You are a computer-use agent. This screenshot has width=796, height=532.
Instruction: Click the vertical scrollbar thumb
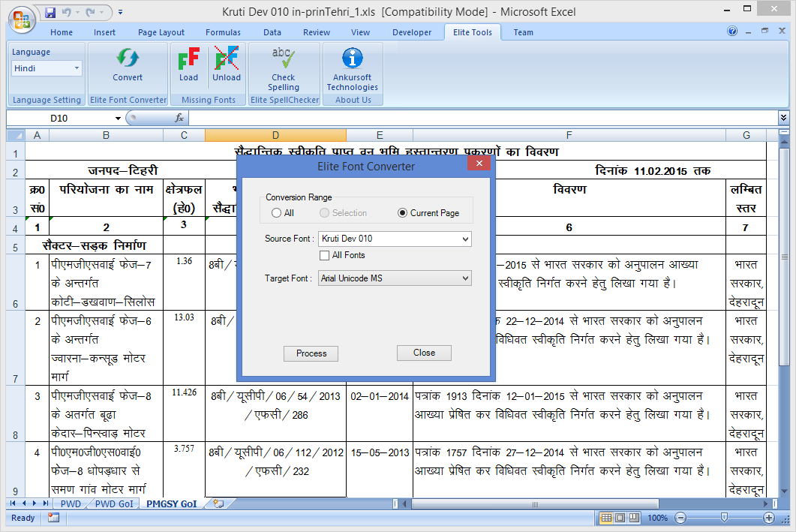(x=784, y=257)
